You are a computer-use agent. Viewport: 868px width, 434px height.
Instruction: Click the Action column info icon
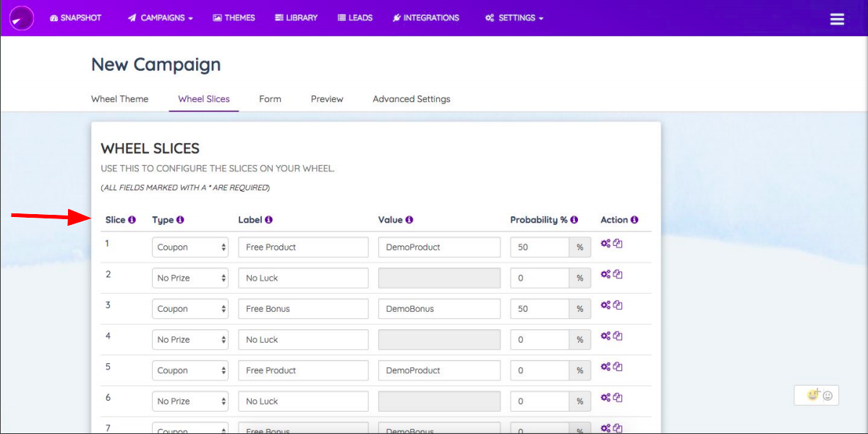(x=634, y=220)
